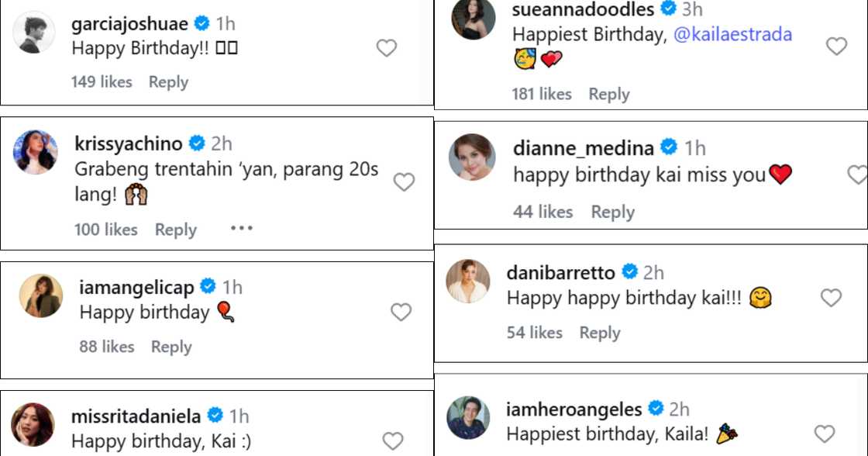Tap heart on iamheroangeles' comment
Image resolution: width=868 pixels, height=456 pixels.
coord(825,434)
